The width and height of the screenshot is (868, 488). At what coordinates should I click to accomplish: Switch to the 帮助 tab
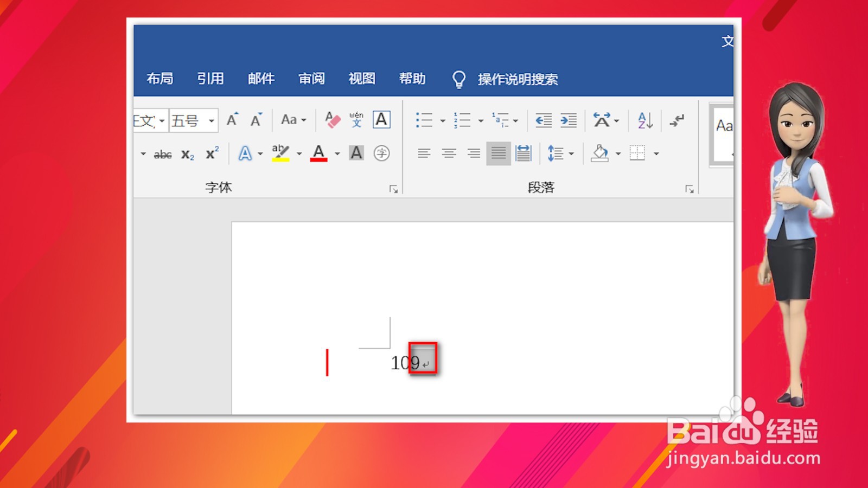(x=413, y=79)
